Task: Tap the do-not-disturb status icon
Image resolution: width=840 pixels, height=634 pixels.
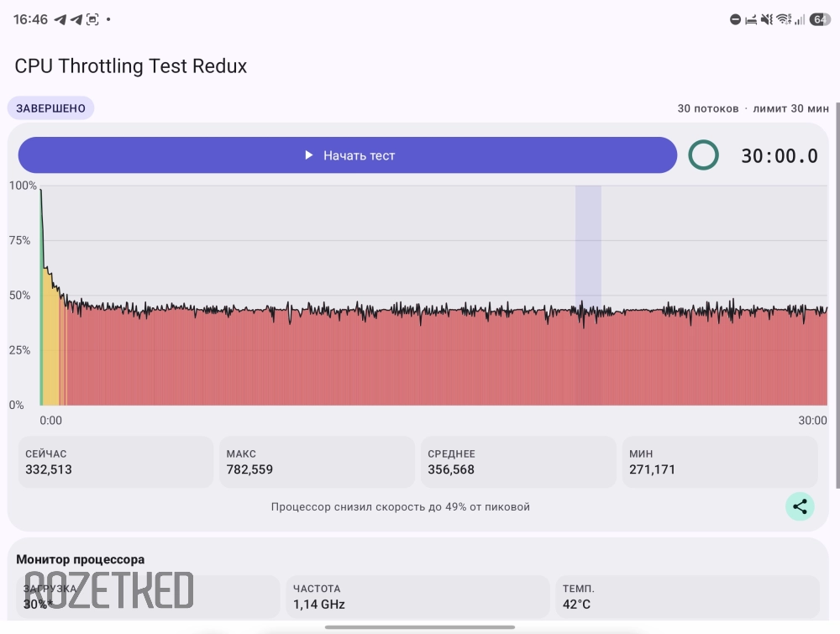Action: [736, 20]
